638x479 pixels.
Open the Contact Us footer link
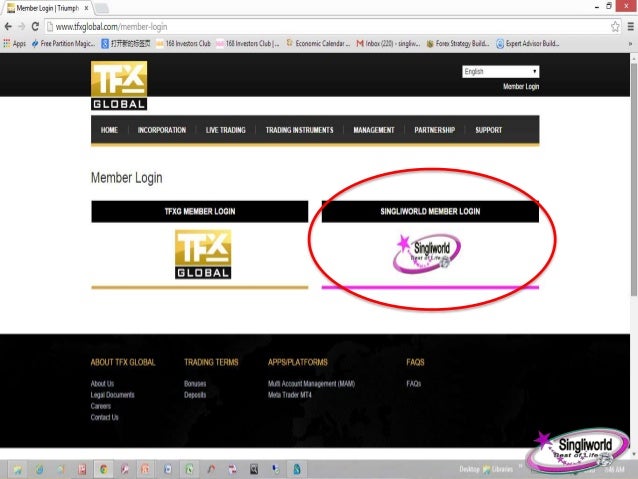pyautogui.click(x=105, y=417)
